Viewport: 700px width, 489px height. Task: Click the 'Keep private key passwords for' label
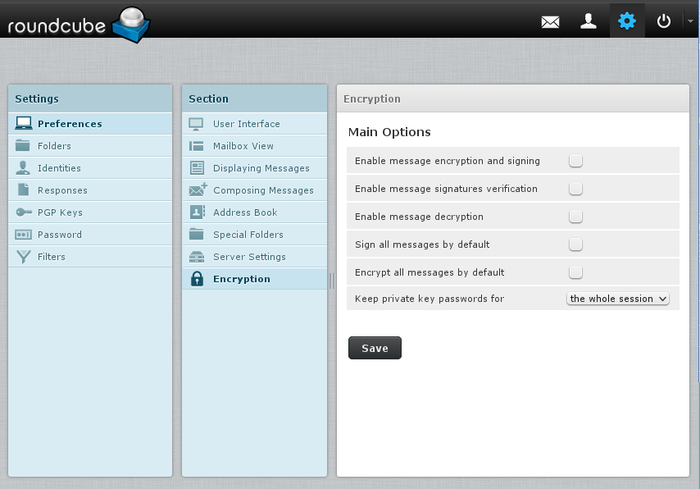(x=429, y=299)
